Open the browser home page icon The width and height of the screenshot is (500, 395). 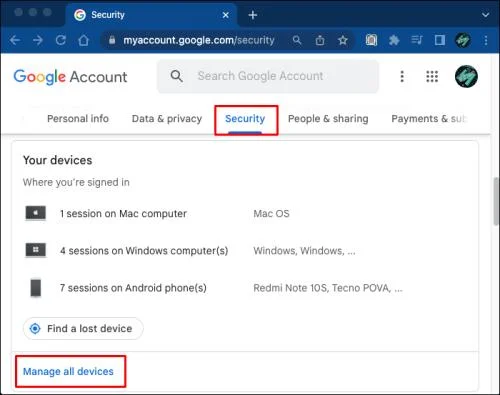click(83, 40)
